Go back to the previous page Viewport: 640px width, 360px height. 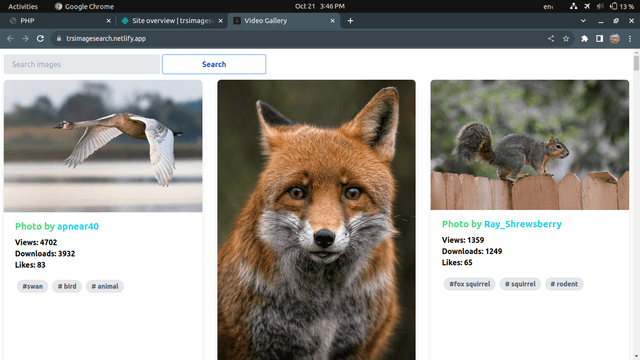pyautogui.click(x=10, y=38)
